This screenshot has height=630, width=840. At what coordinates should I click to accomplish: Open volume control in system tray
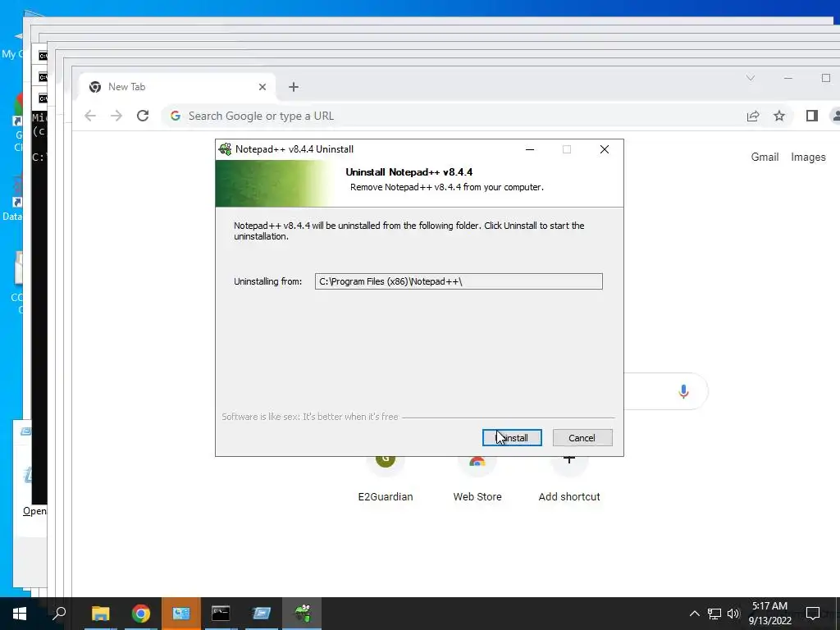pyautogui.click(x=733, y=614)
